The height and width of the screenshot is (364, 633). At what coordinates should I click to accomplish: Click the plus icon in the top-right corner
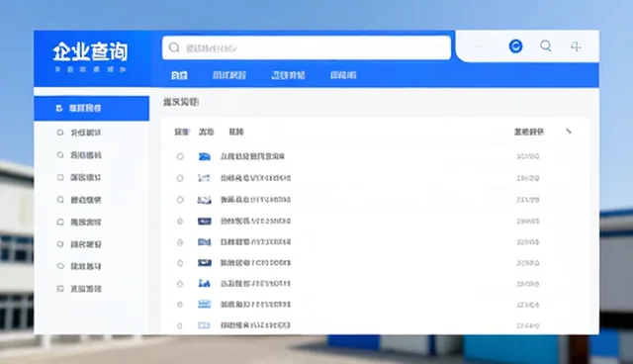576,46
